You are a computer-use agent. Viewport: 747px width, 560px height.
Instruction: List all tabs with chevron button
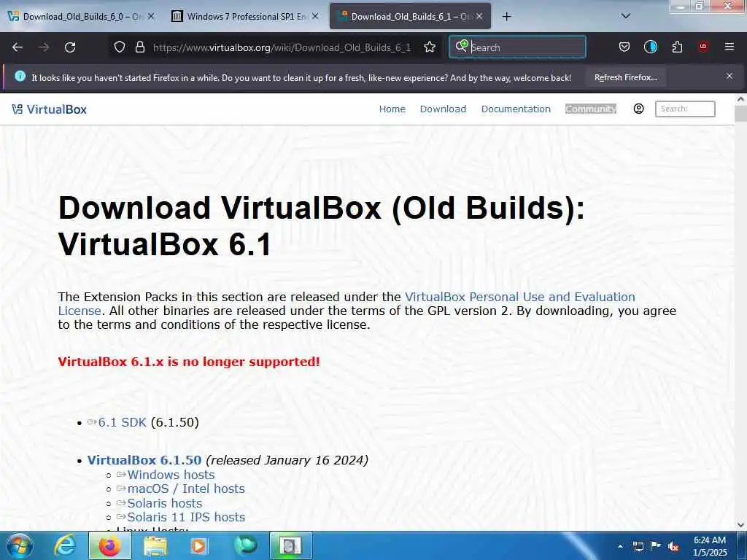626,16
